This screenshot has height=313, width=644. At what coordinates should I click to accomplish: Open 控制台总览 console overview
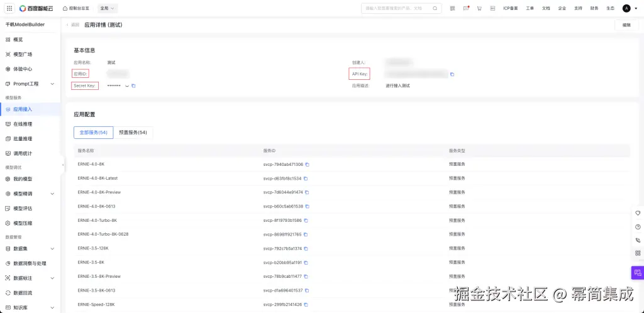click(76, 8)
